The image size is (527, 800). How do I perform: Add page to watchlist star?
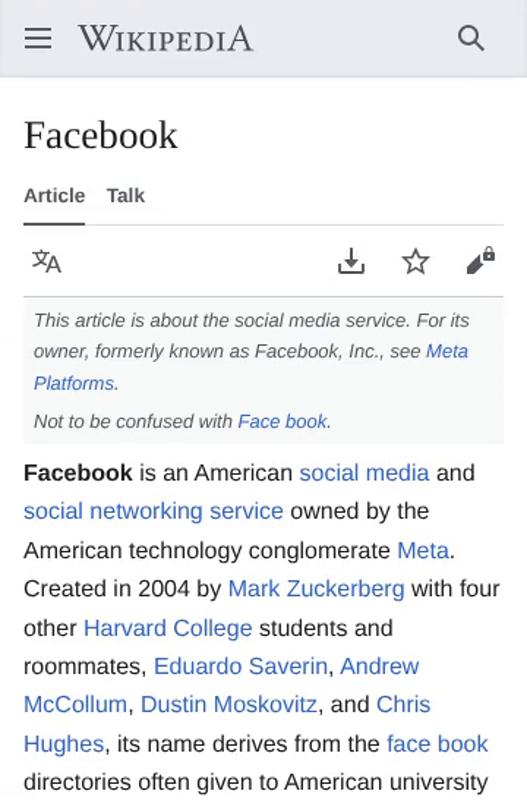point(416,261)
